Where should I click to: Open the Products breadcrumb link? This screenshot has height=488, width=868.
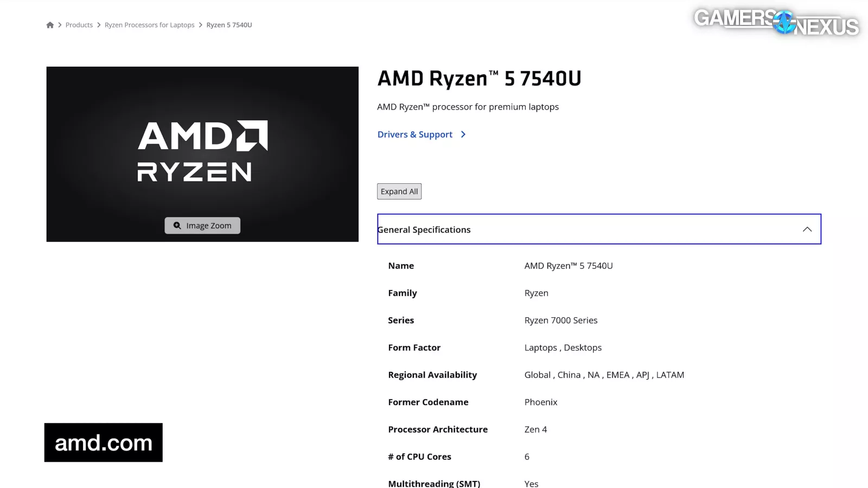coord(79,25)
